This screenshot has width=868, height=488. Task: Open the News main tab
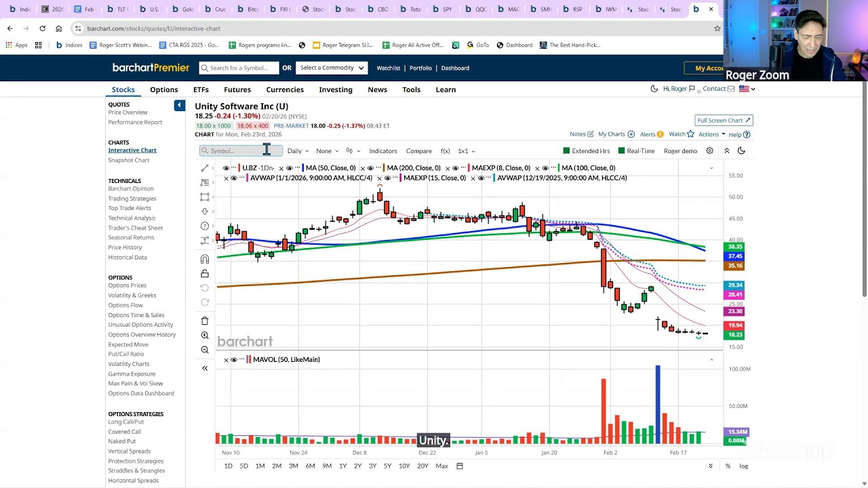click(x=378, y=89)
